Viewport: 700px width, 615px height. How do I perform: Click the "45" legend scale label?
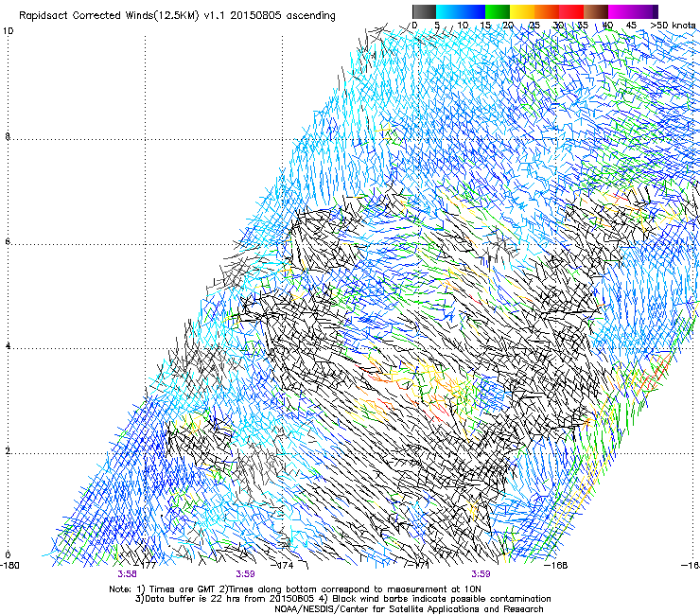[x=631, y=26]
